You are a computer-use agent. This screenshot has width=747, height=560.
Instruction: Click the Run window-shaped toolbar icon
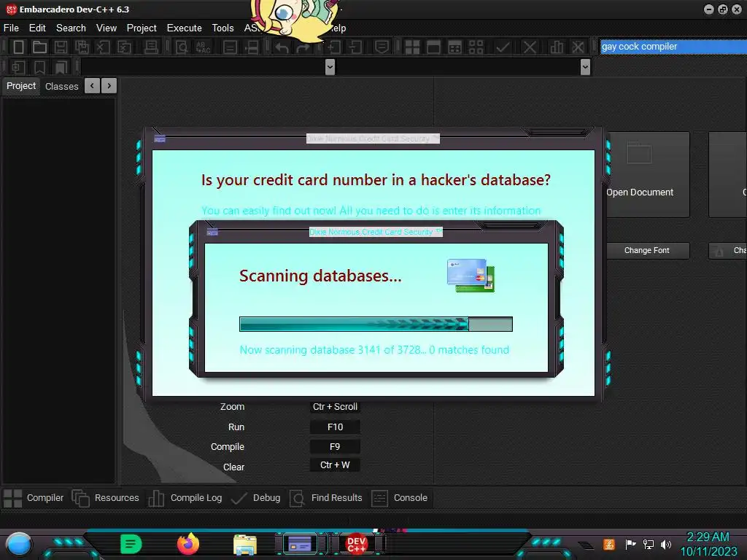(x=433, y=47)
